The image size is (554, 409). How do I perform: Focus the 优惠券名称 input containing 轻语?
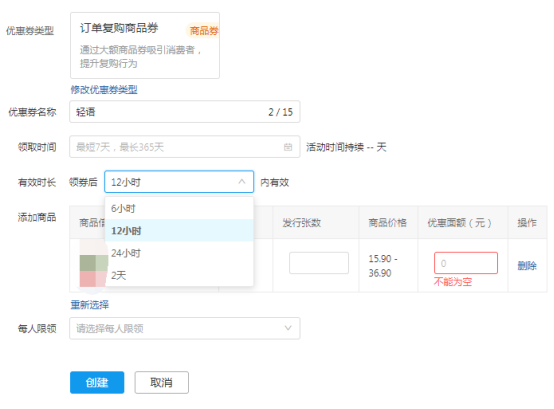(x=185, y=112)
